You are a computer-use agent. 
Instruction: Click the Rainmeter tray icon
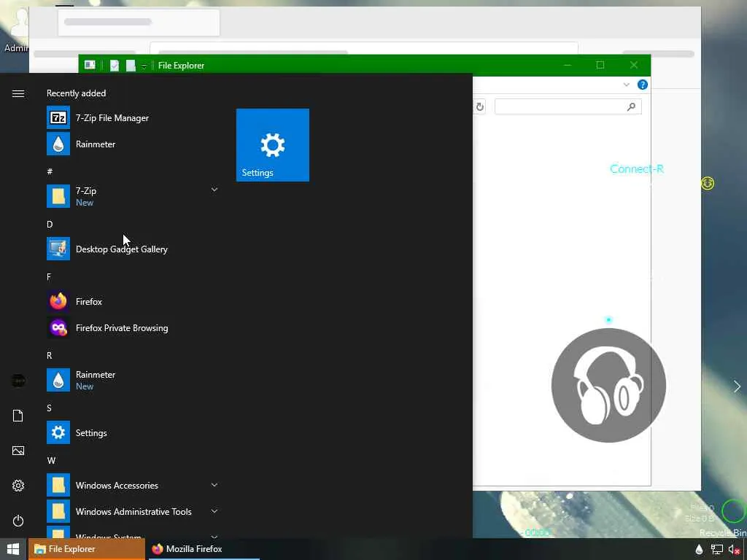point(699,550)
